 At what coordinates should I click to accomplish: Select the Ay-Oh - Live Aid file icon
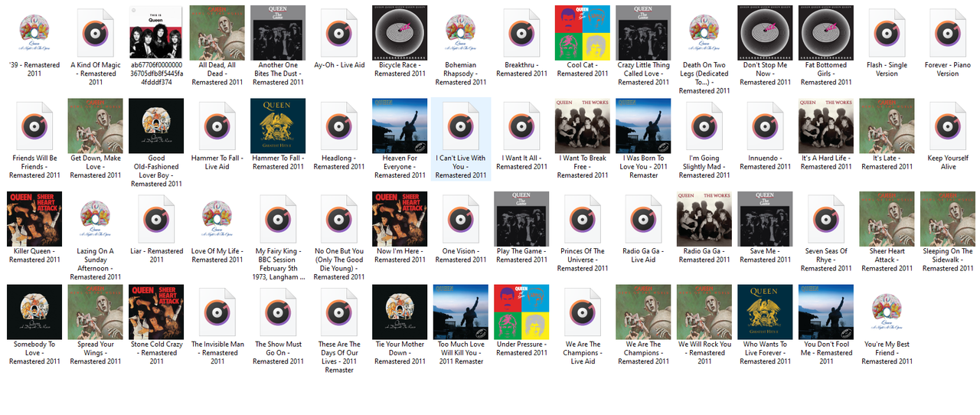coord(339,33)
